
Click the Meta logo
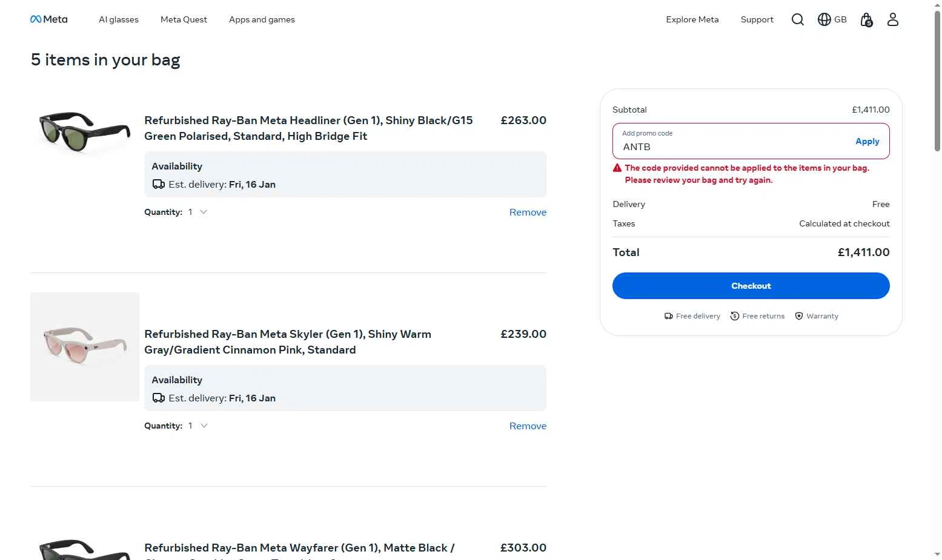point(48,19)
